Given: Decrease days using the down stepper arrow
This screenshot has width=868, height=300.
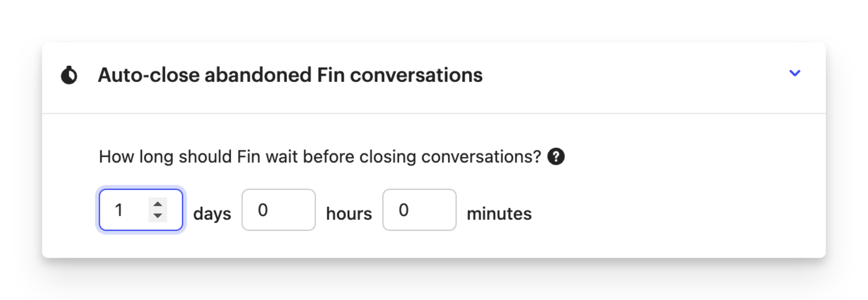Looking at the screenshot, I should [x=158, y=216].
